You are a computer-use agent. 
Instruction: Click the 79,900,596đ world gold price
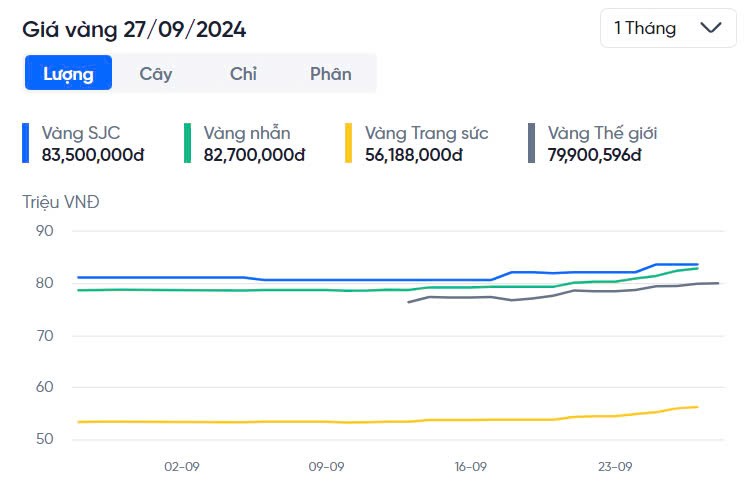point(594,155)
